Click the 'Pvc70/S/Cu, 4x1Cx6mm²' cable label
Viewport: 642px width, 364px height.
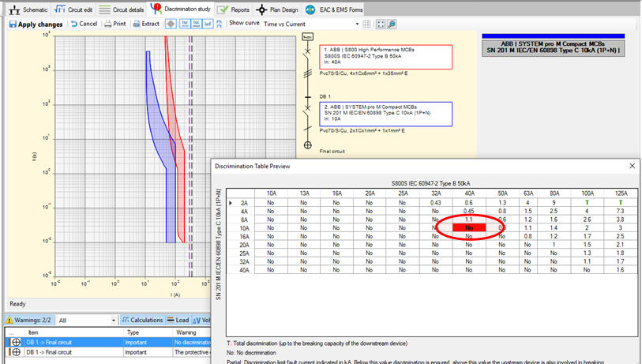(x=363, y=73)
